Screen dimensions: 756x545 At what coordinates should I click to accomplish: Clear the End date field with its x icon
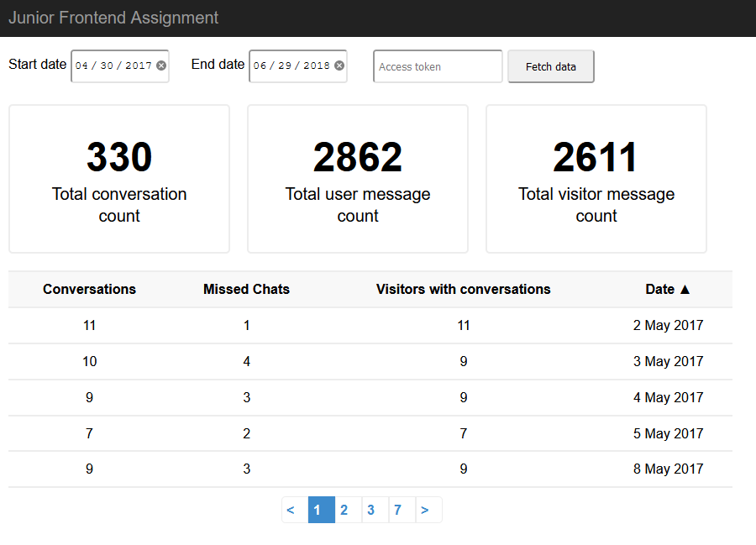tap(339, 66)
